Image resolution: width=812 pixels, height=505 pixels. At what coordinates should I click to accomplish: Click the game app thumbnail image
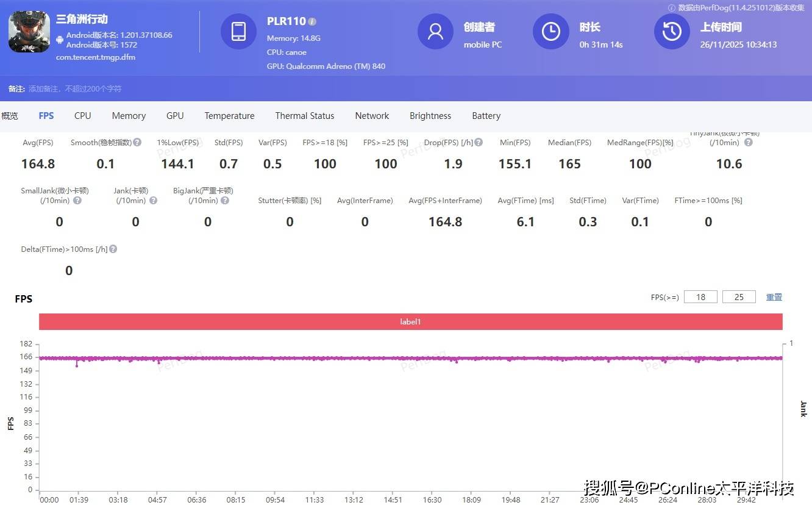pyautogui.click(x=29, y=32)
